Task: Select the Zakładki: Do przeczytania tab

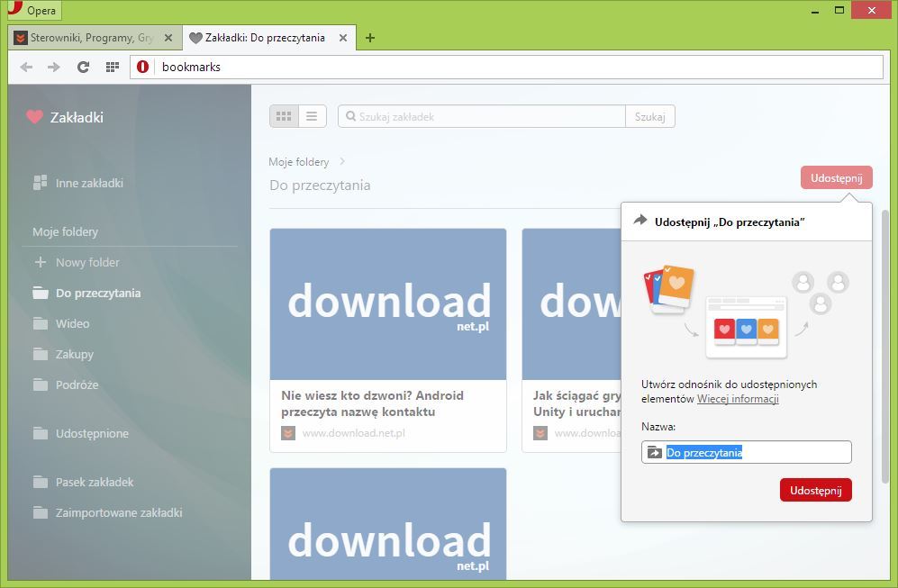Action: (x=269, y=38)
